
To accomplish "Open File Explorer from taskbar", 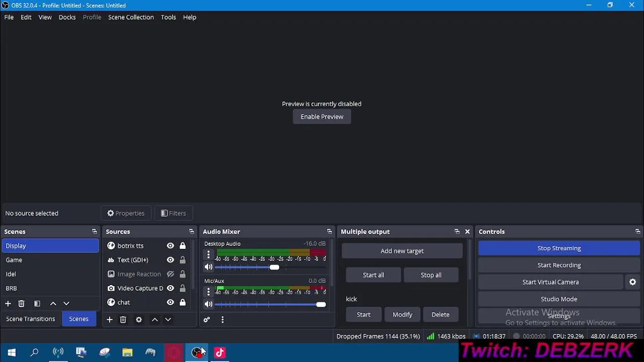I will 127,352.
